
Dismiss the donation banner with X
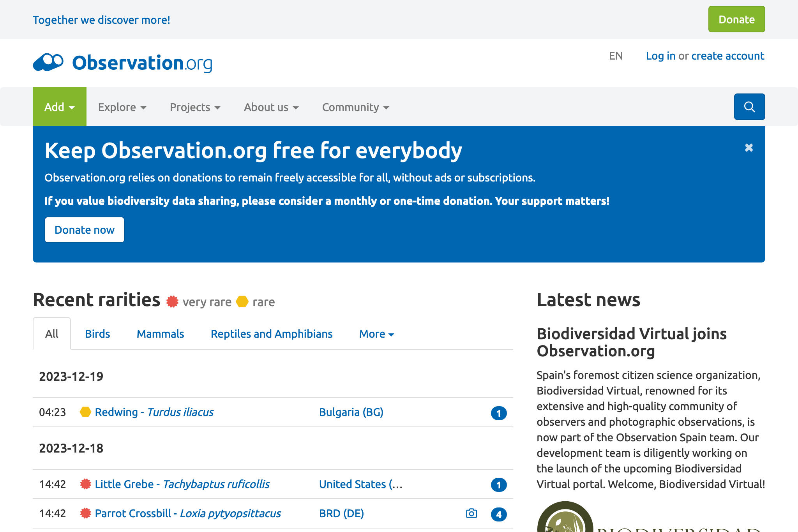749,148
